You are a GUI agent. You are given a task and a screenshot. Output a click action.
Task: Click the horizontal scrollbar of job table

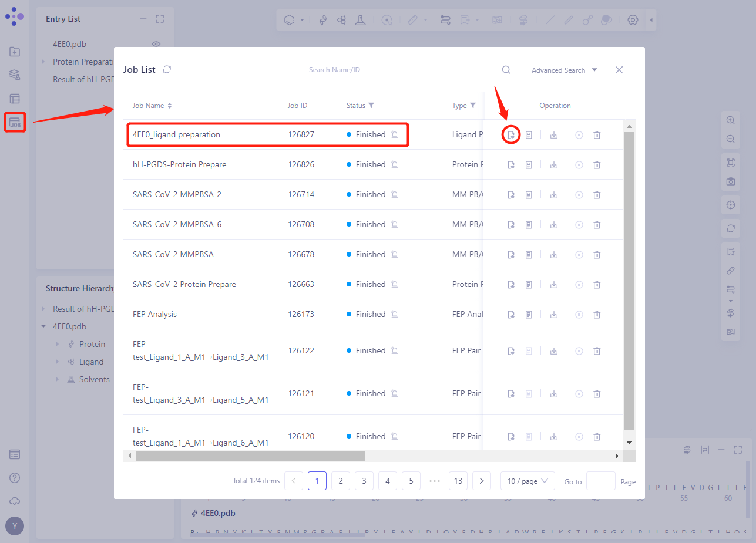(x=250, y=456)
